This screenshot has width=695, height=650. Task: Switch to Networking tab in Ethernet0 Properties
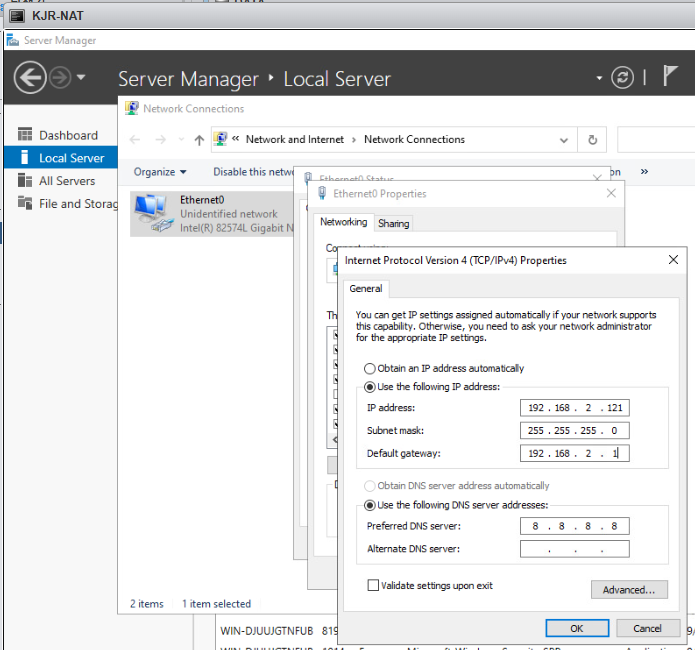click(344, 222)
